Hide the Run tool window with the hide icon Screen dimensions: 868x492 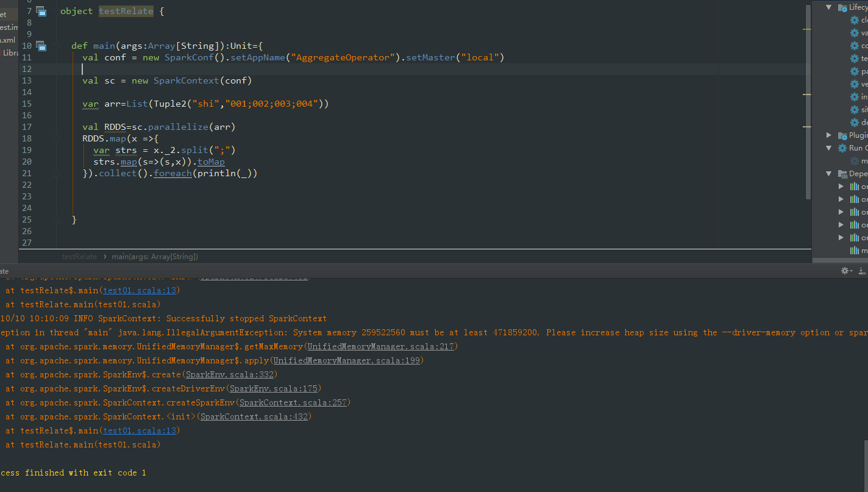coord(863,271)
